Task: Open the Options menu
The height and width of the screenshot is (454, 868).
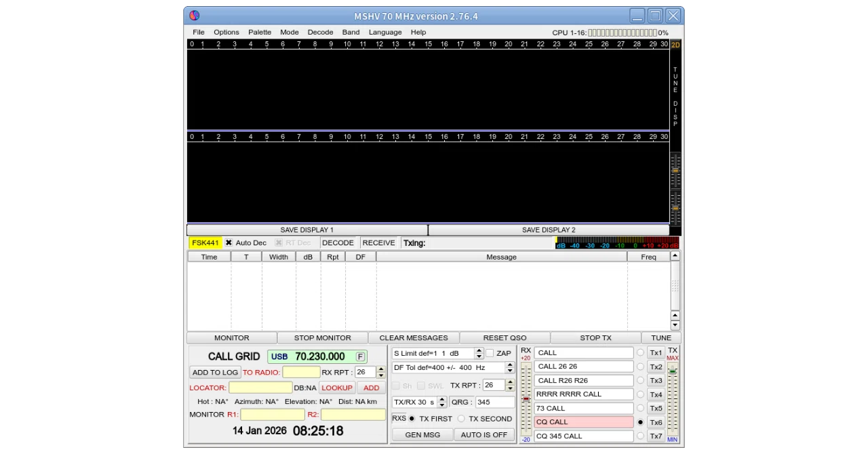Action: click(x=226, y=32)
